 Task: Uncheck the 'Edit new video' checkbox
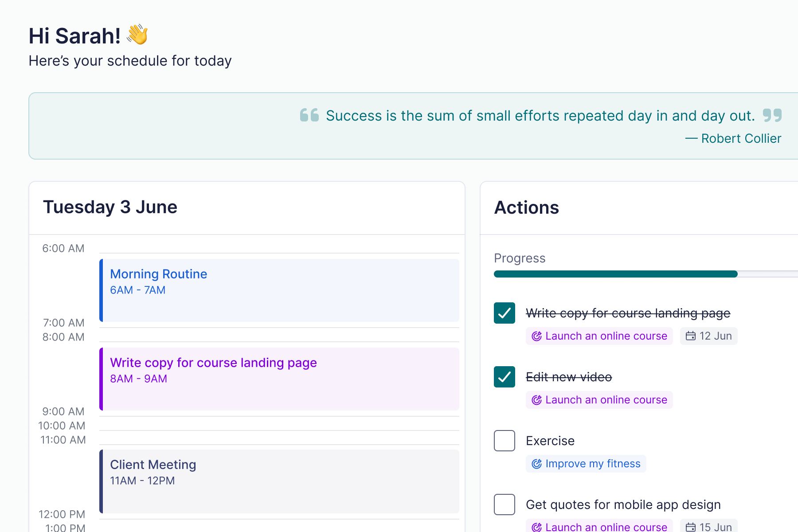505,377
